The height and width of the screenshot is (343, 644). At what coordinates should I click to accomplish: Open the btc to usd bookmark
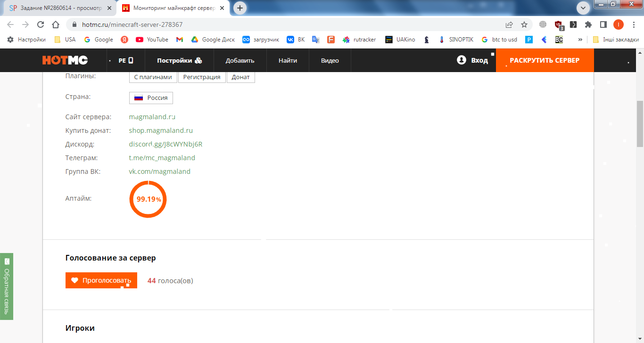click(499, 40)
